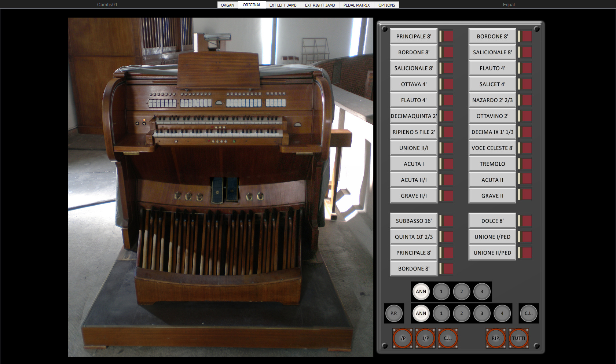616x364 pixels.
Task: Engage the UNIONE I/PED coupler
Action: point(492,237)
